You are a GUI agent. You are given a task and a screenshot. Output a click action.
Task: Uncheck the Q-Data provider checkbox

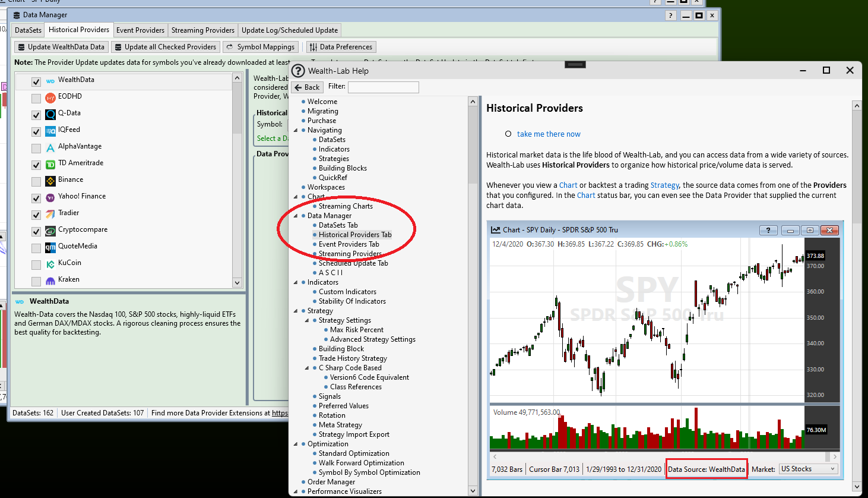(x=36, y=115)
